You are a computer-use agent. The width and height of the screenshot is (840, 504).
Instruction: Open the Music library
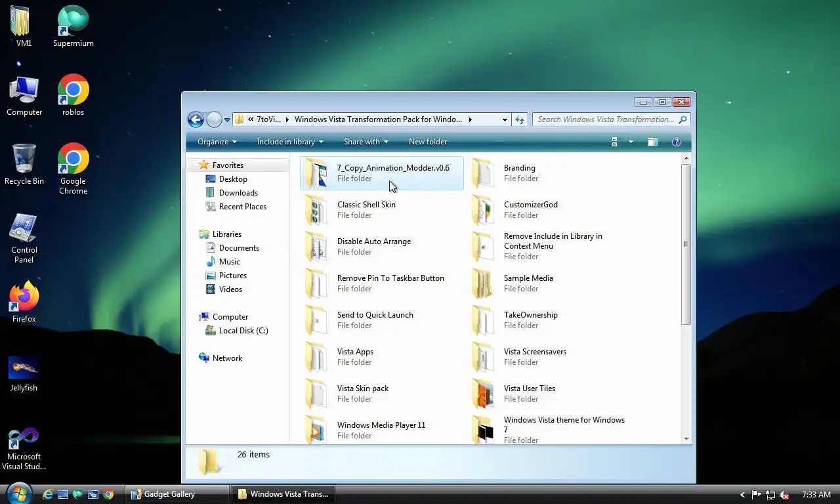click(229, 262)
